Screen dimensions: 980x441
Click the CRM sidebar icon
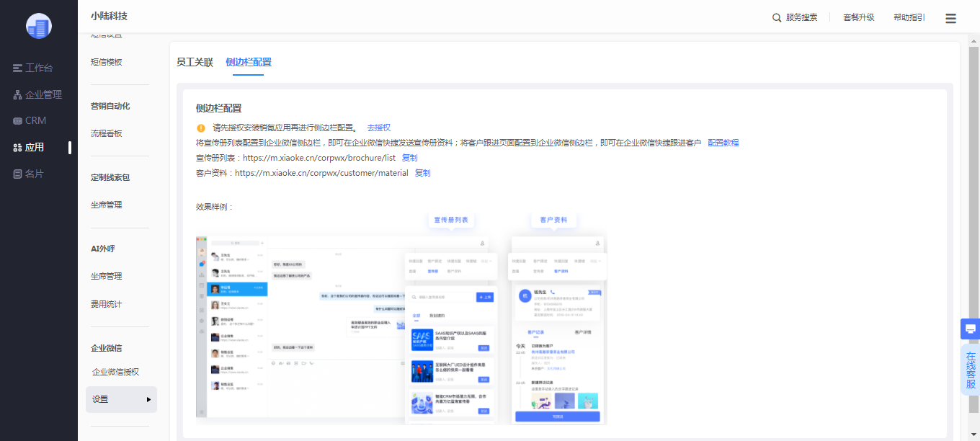[x=18, y=120]
